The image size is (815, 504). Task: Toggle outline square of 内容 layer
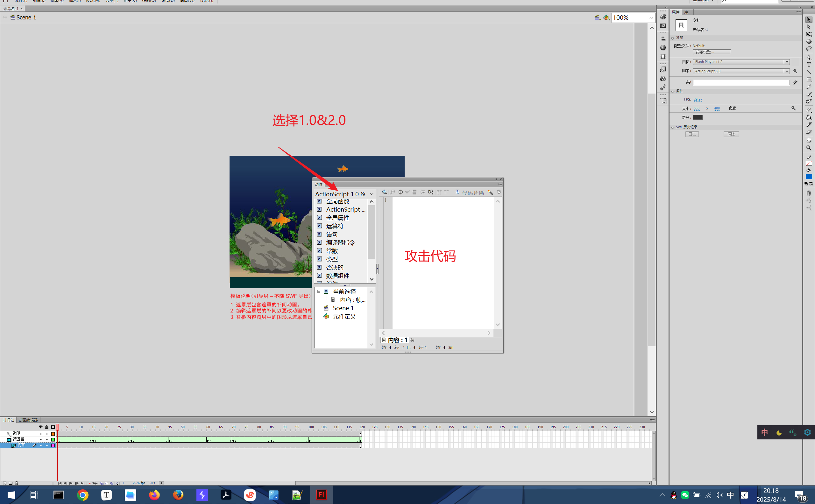(53, 445)
